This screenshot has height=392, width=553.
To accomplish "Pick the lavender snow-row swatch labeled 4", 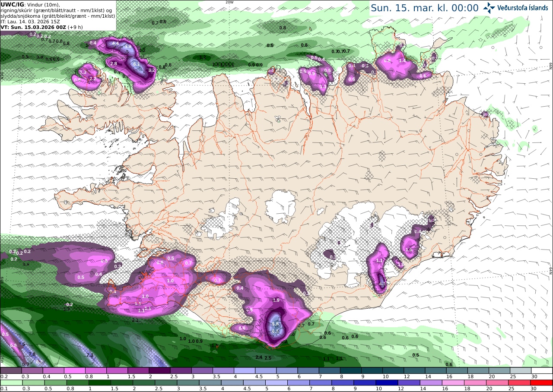I will pos(245,370).
